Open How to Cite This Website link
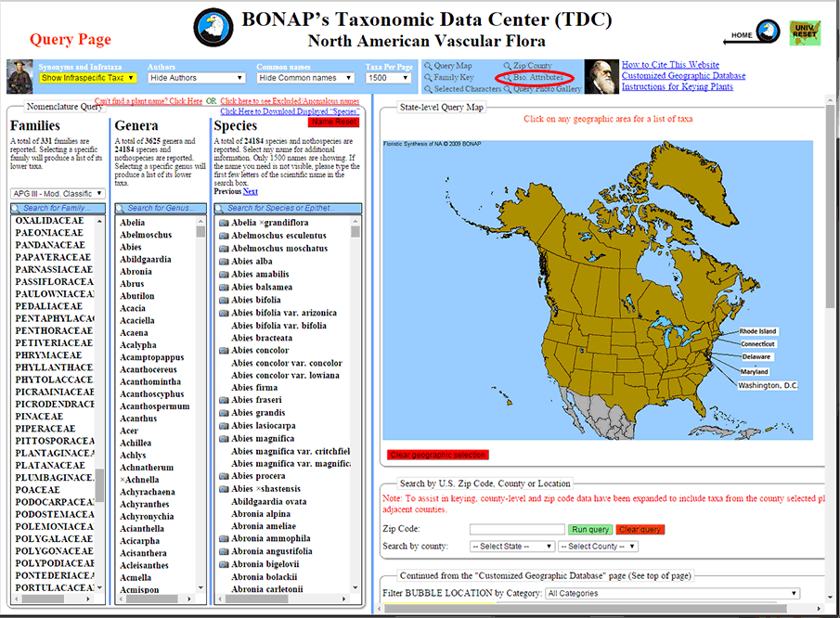The image size is (840, 618). pyautogui.click(x=670, y=64)
